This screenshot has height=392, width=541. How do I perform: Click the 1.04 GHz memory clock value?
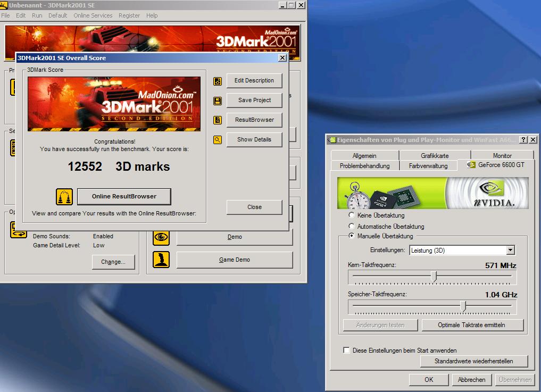(x=501, y=295)
